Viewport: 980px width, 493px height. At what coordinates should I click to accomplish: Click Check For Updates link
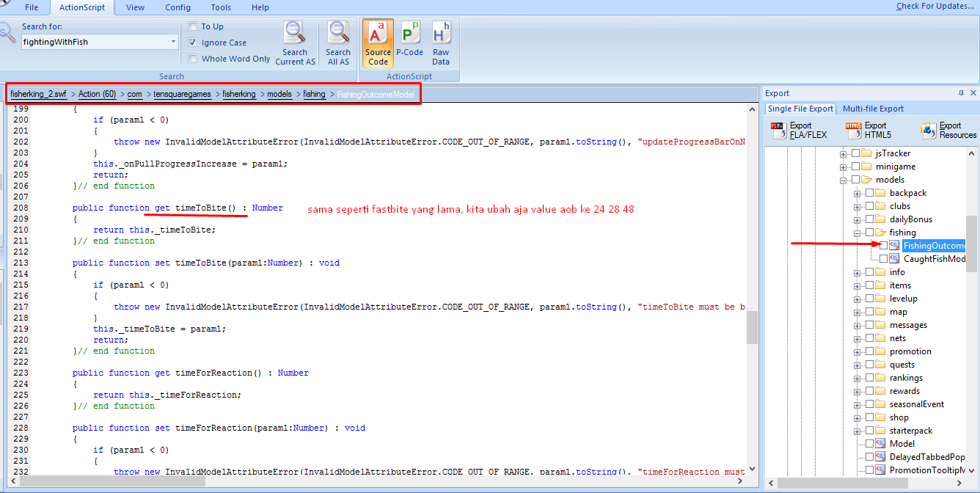[936, 6]
